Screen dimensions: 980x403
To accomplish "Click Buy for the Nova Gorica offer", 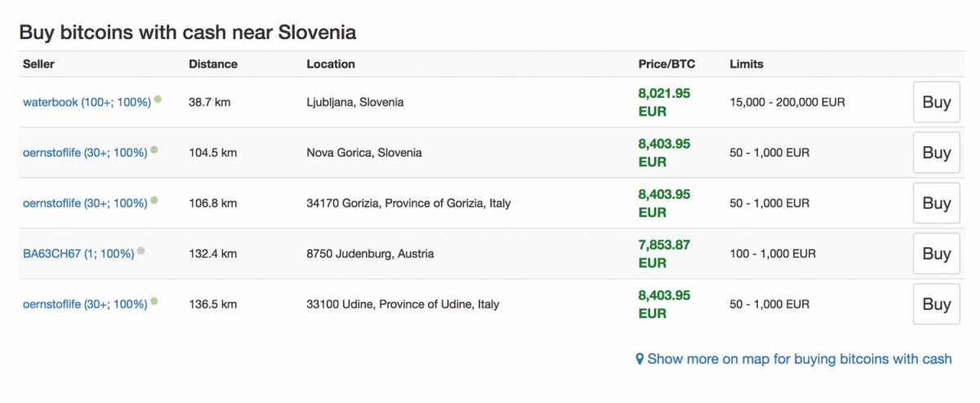I will tap(936, 153).
